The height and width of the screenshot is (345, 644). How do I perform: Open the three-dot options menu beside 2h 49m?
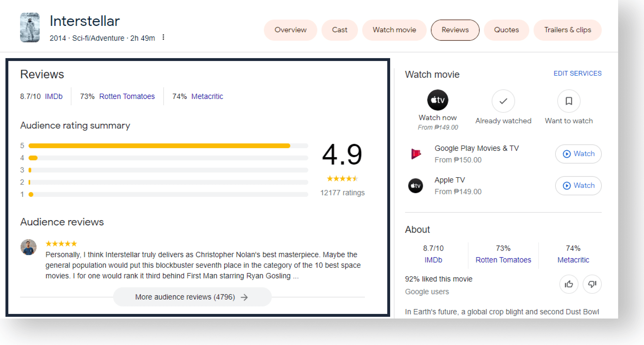(x=163, y=37)
